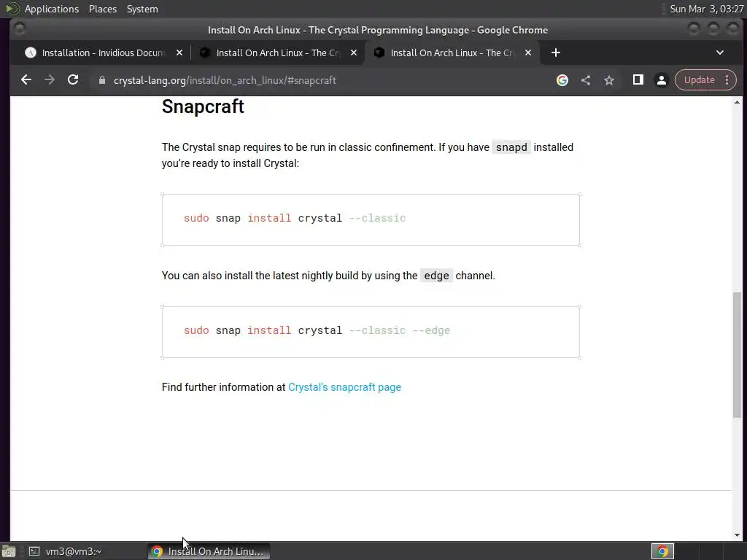Image resolution: width=747 pixels, height=560 pixels.
Task: Open a new tab with plus button
Action: [x=555, y=52]
